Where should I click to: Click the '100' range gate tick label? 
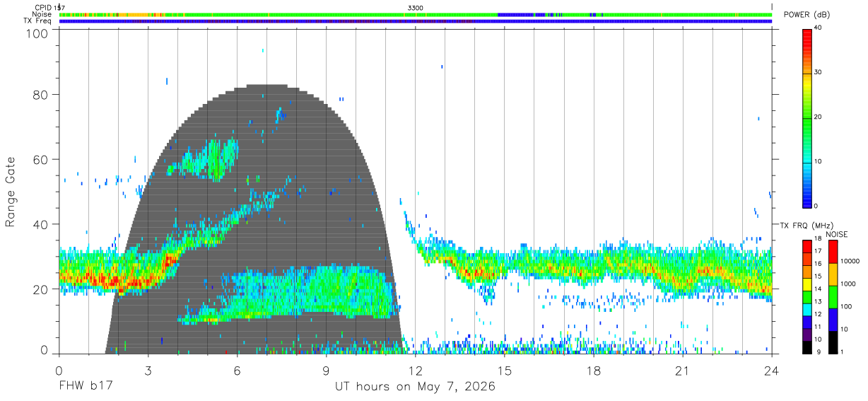point(37,33)
